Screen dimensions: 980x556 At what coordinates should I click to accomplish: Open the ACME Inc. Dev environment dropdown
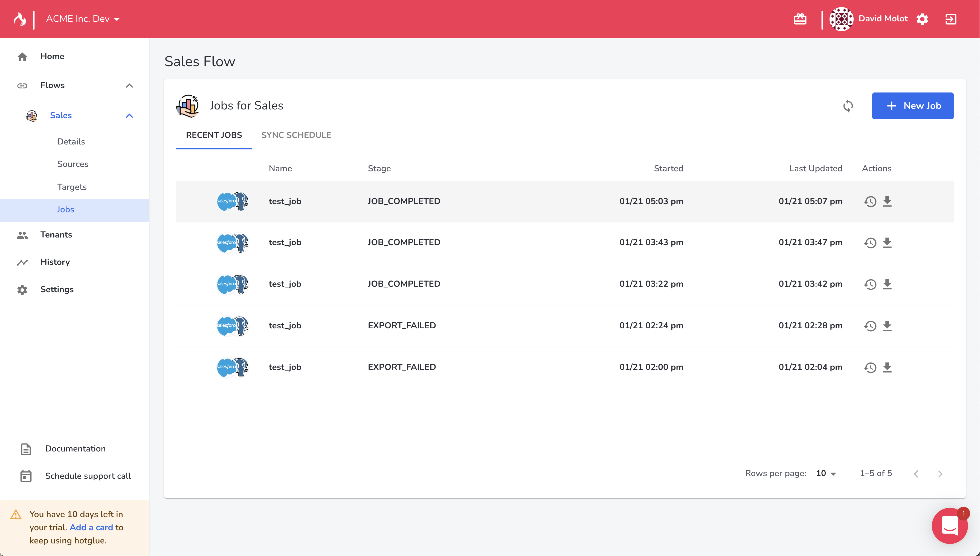[83, 19]
